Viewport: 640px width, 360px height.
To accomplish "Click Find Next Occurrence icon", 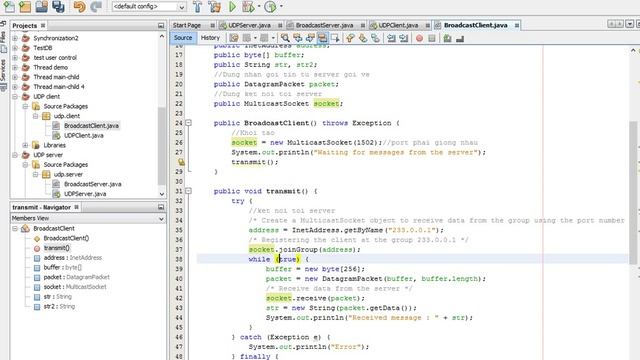I will click(310, 38).
